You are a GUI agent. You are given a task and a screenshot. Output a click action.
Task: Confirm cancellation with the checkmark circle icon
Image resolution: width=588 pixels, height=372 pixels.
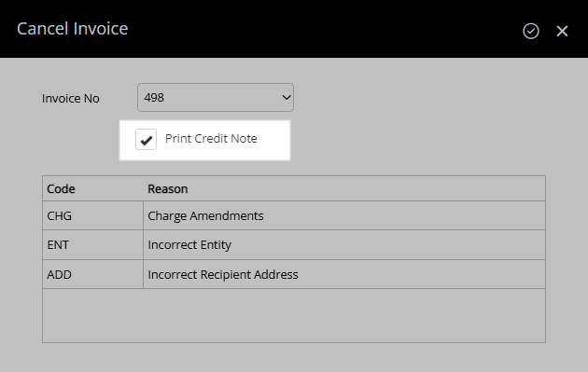coord(531,31)
